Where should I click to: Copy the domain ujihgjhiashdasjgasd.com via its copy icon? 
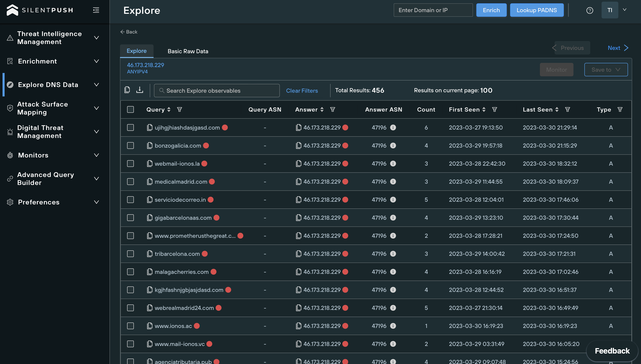149,127
